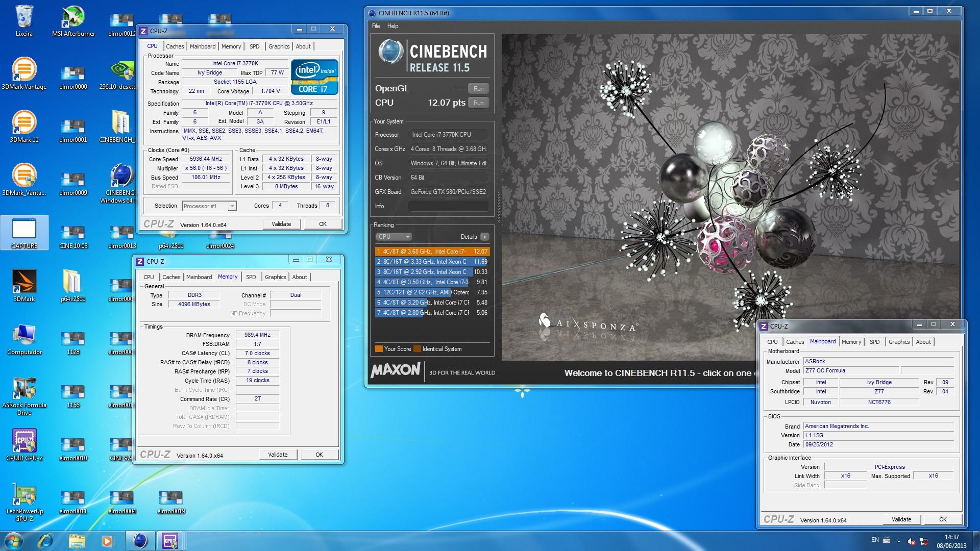
Task: Open the p64v2511 folder icon
Action: (73, 286)
